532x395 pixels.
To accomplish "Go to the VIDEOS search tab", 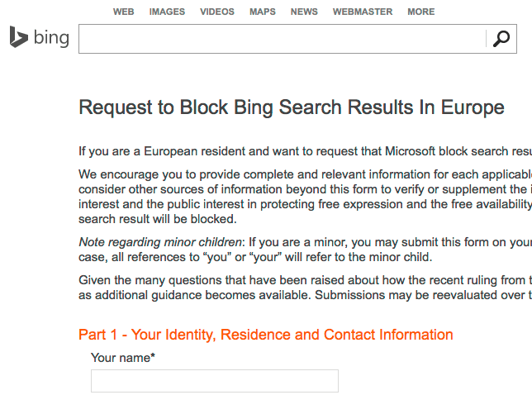I will [217, 12].
